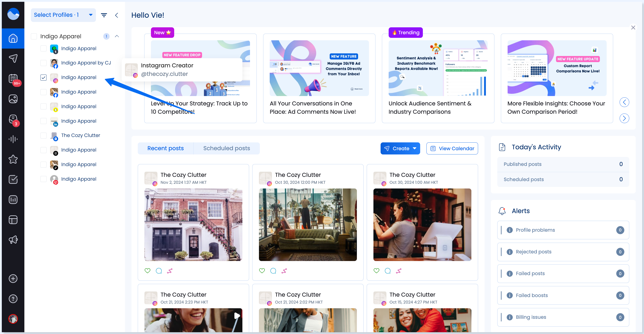Collapse the Indigo Apparel group chevron
This screenshot has width=644, height=334.
tap(117, 36)
